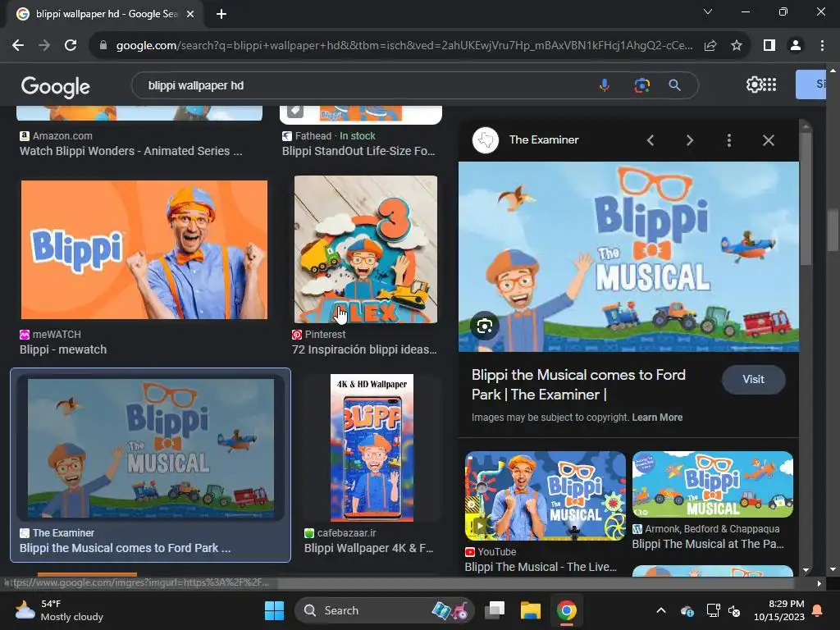Launch File Explorer from taskbar
This screenshot has width=840, height=630.
tap(531, 610)
